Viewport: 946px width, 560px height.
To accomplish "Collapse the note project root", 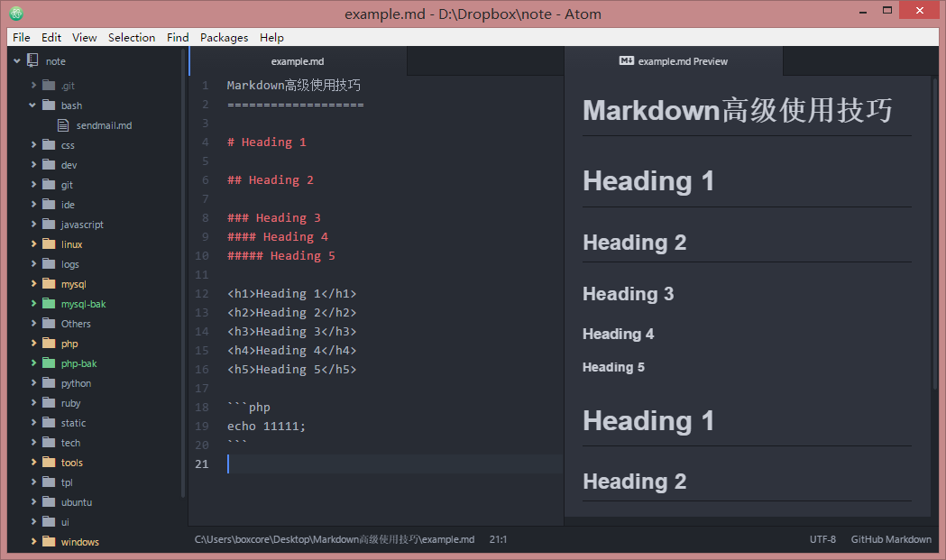I will pos(17,61).
